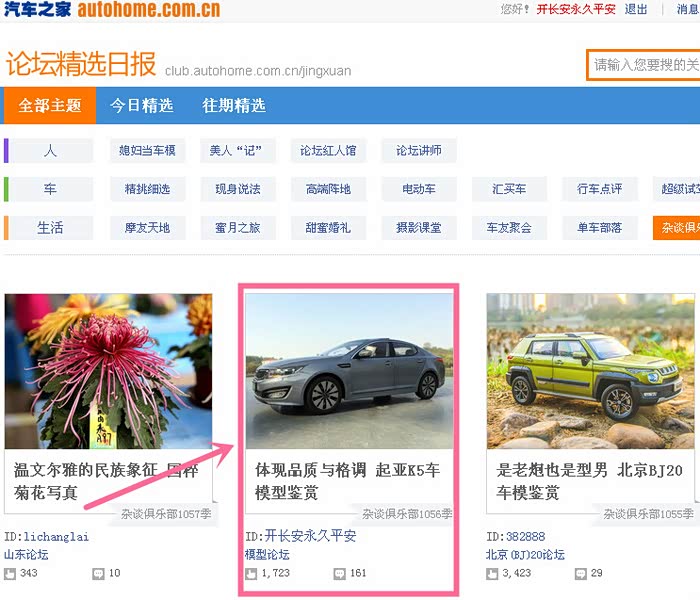This screenshot has height=600, width=700.
Task: Click the views icon showing 343
Action: pos(10,574)
